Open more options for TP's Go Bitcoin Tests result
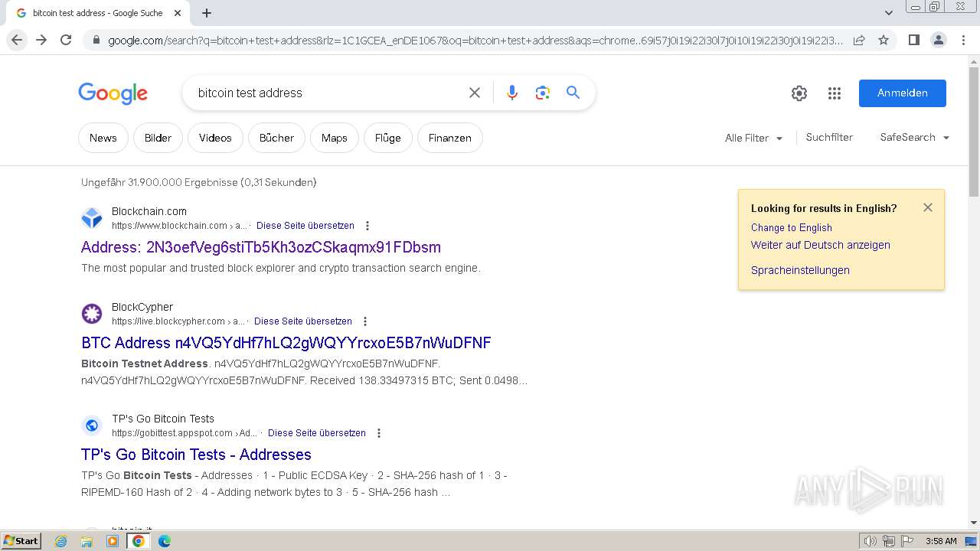This screenshot has height=551, width=980. point(379,433)
